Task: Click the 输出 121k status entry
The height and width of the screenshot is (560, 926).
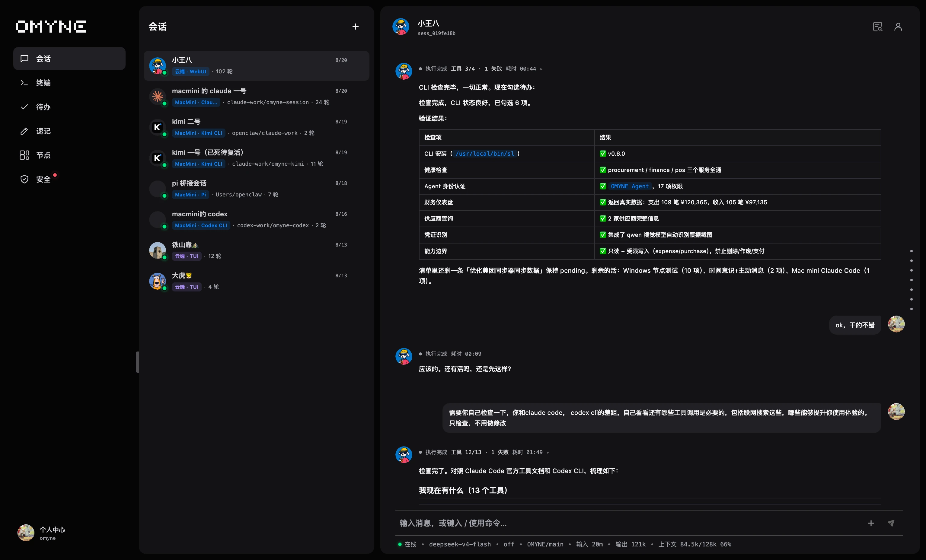Action: coord(630,544)
